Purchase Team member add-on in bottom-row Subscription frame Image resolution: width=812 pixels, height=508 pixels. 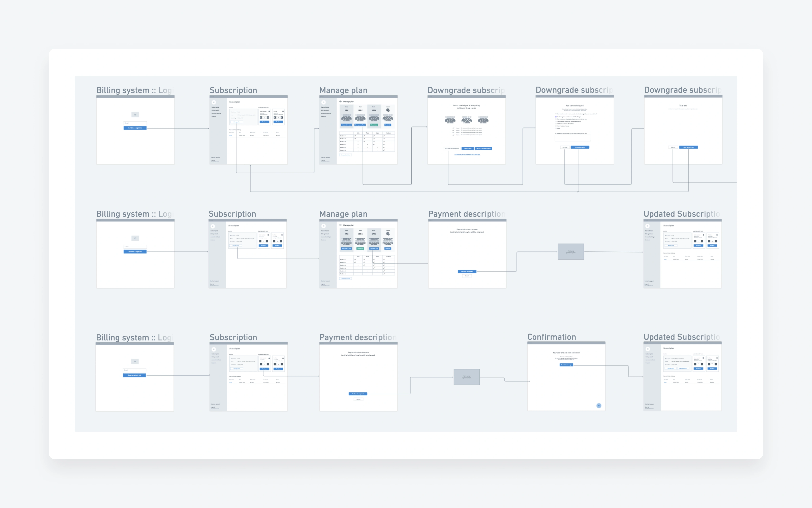coord(264,369)
